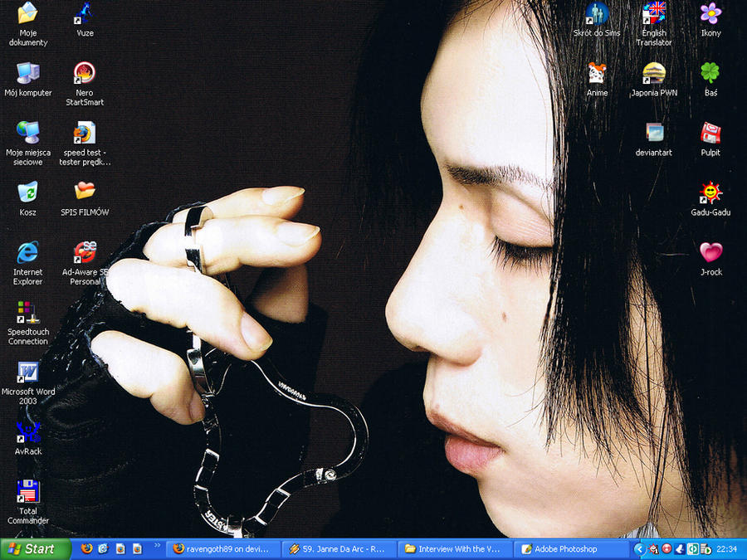
Task: Click the green arrows tray icon
Action: point(694,549)
